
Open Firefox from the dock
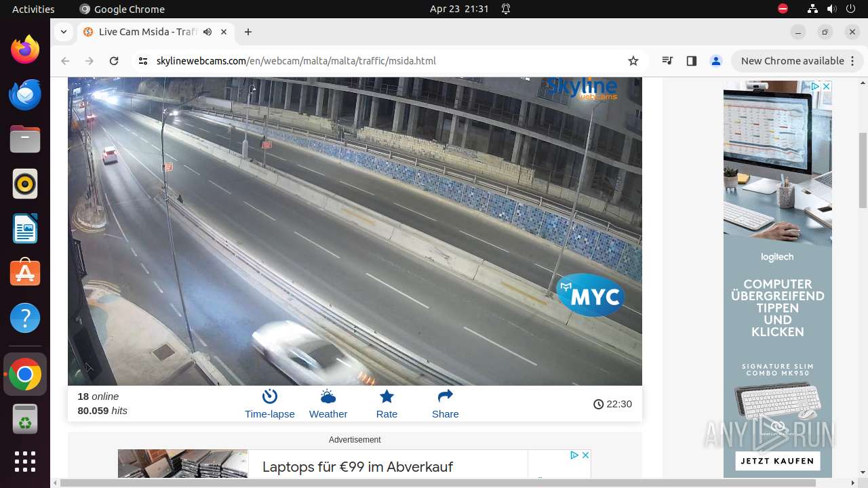click(x=25, y=49)
